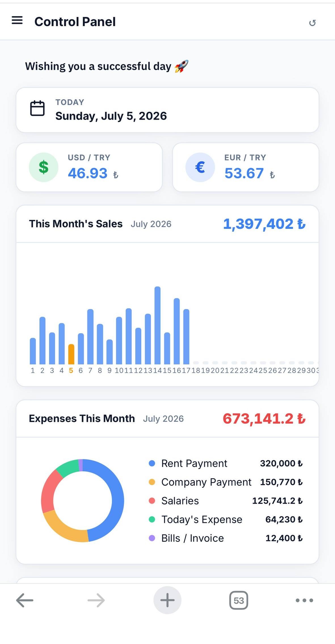Tap the Control Panel title

[x=75, y=22]
